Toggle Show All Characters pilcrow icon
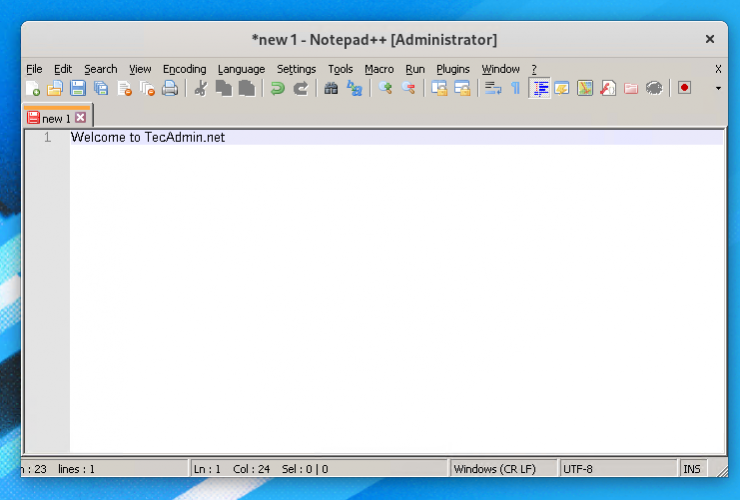 [x=516, y=88]
